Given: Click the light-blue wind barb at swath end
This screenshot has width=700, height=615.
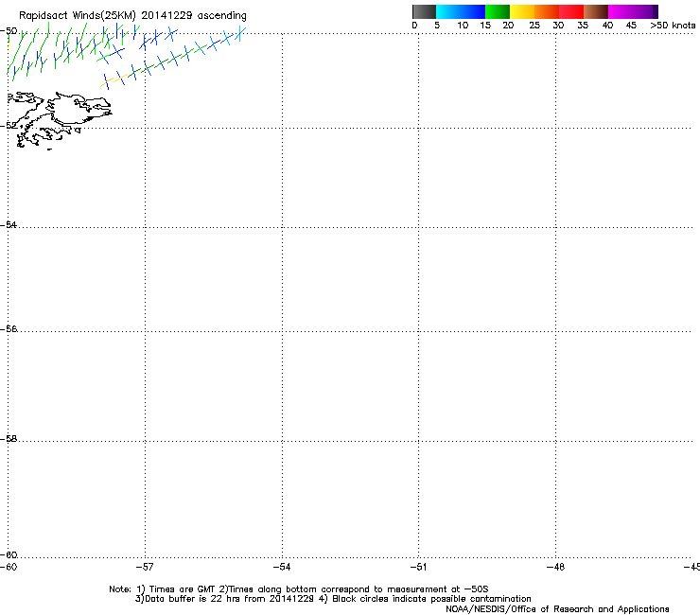Looking at the screenshot, I should click(x=239, y=34).
